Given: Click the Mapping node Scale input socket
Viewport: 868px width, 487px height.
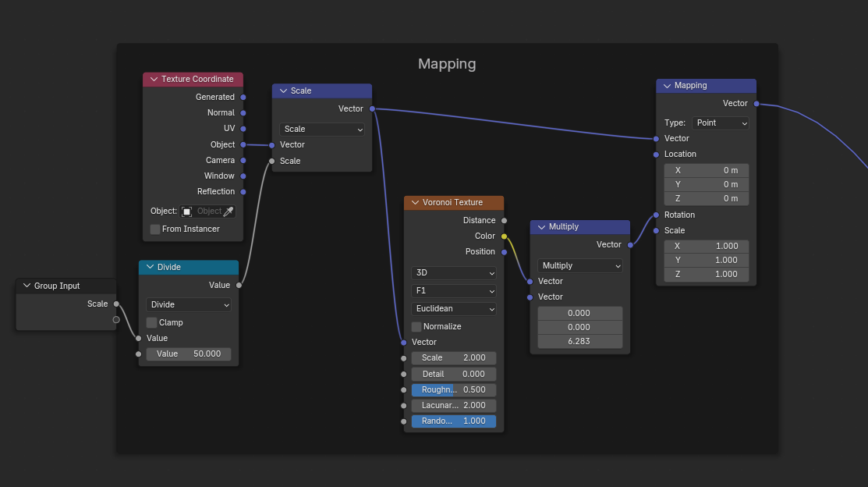Looking at the screenshot, I should (x=656, y=230).
